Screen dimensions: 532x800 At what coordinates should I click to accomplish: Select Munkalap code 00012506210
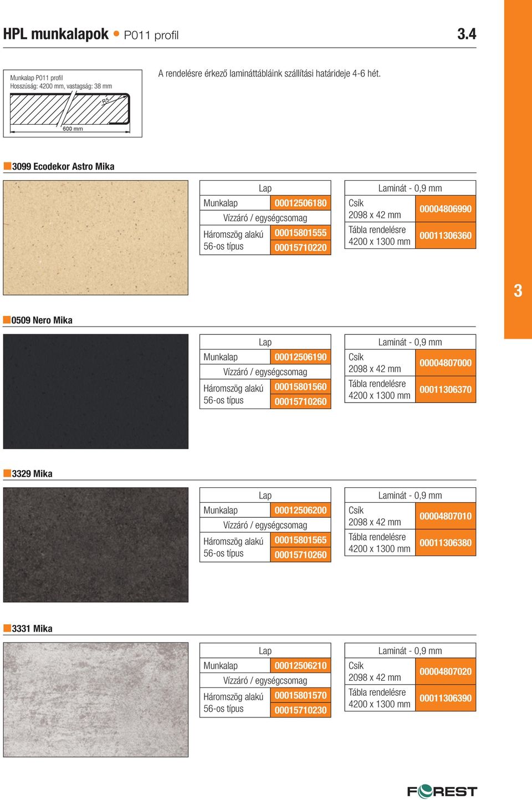coord(300,665)
